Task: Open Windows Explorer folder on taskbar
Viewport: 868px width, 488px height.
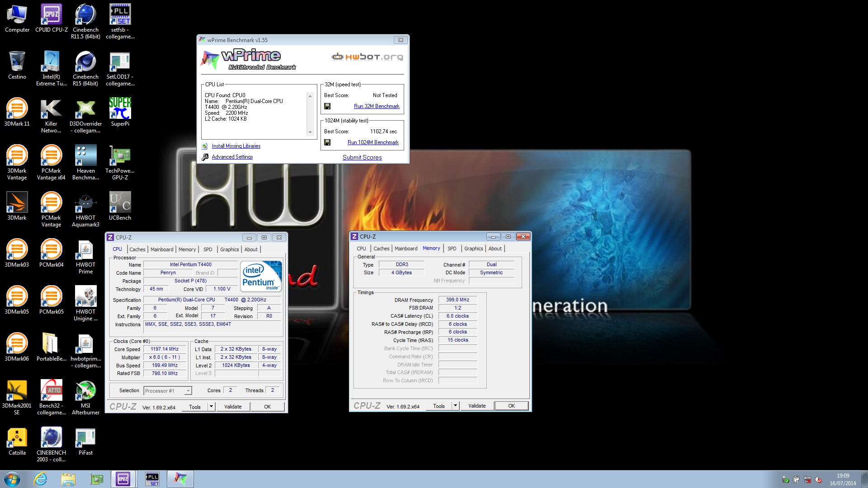Action: [68, 479]
